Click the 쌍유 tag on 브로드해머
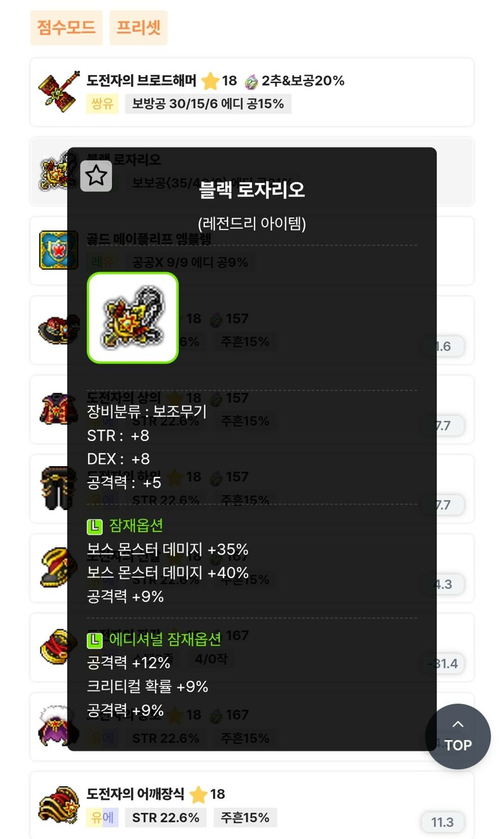 102,104
